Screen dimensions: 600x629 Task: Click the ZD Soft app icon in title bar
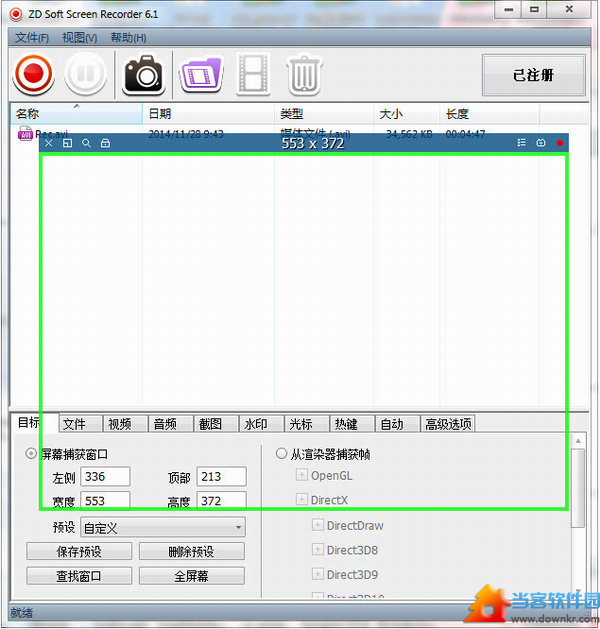click(16, 14)
